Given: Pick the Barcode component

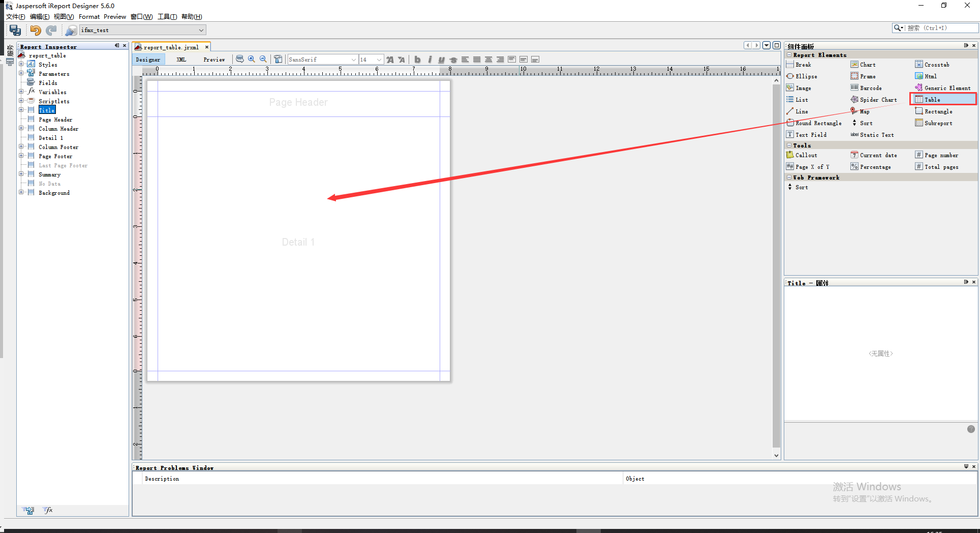Looking at the screenshot, I should point(869,87).
